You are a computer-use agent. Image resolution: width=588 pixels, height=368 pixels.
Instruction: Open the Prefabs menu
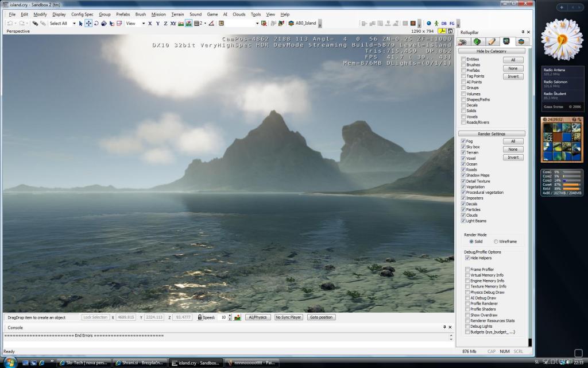[x=123, y=14]
